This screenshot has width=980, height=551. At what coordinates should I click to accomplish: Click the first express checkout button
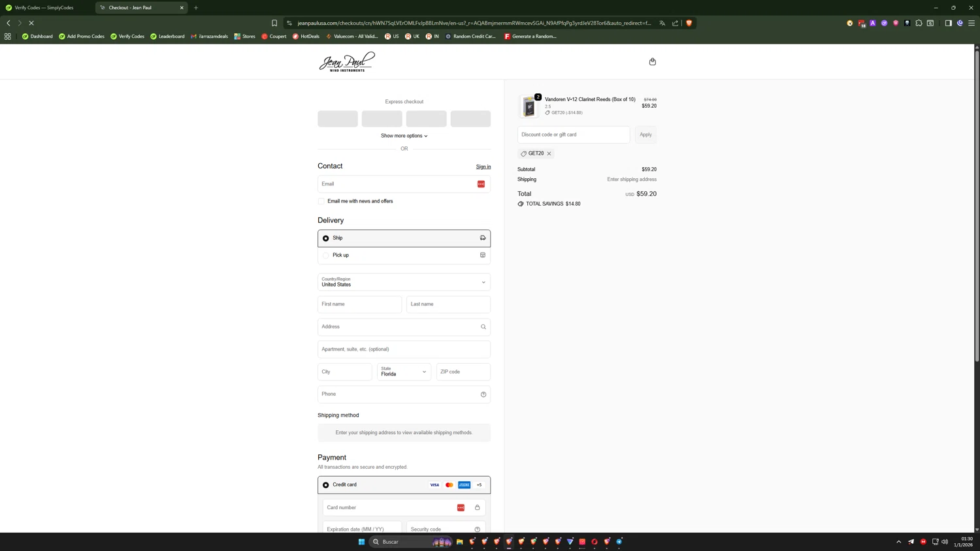pyautogui.click(x=338, y=119)
